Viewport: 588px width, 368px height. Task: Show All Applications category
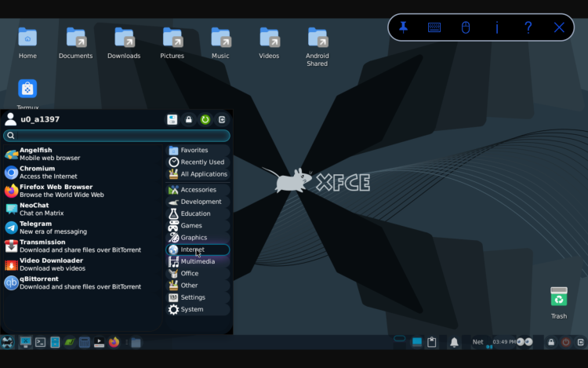pyautogui.click(x=198, y=174)
